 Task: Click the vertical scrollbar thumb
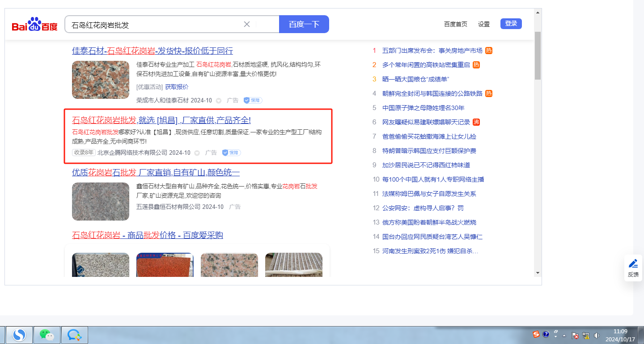coord(538,55)
